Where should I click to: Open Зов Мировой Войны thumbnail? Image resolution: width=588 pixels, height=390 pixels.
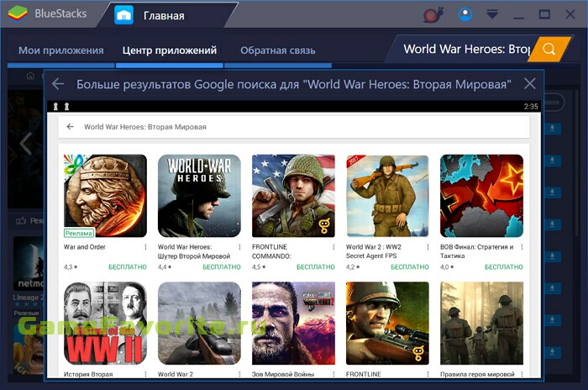(x=293, y=324)
